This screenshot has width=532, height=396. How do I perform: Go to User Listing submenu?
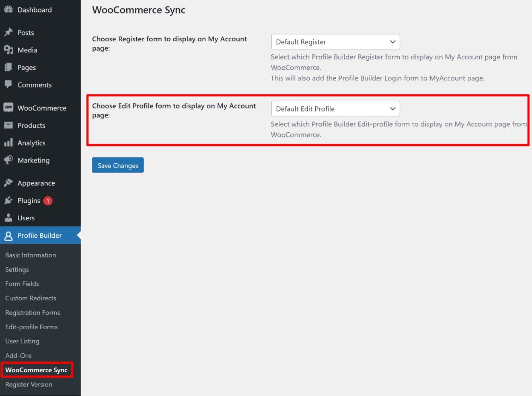22,341
